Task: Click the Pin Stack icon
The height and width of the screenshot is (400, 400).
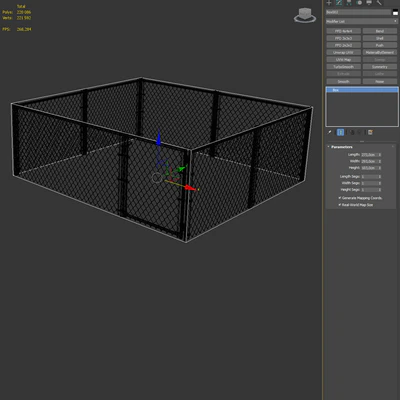Action: point(330,132)
